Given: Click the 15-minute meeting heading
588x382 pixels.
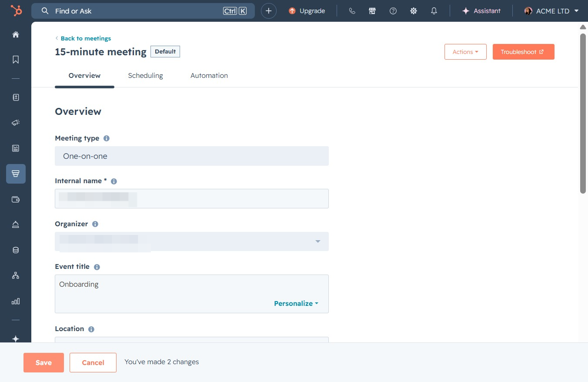Looking at the screenshot, I should 100,52.
